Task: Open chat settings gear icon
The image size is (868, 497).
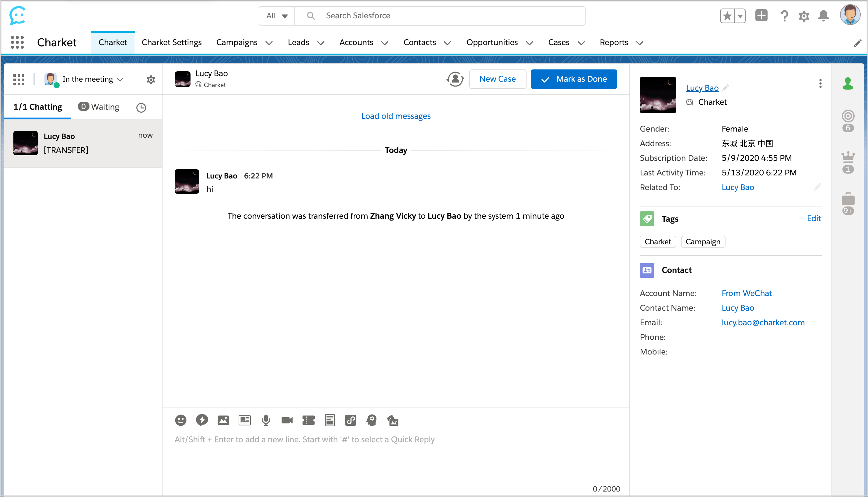Action: (x=151, y=79)
